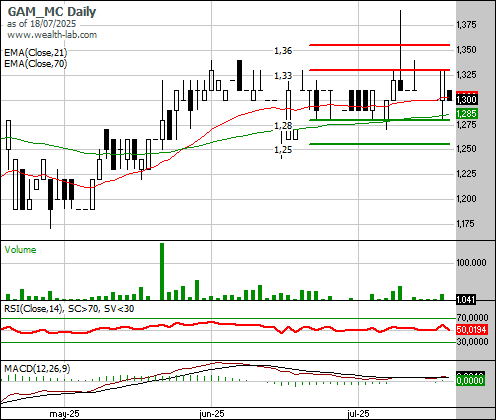Click the may-25 date axis label
This screenshot has height=420, width=496.
click(64, 414)
